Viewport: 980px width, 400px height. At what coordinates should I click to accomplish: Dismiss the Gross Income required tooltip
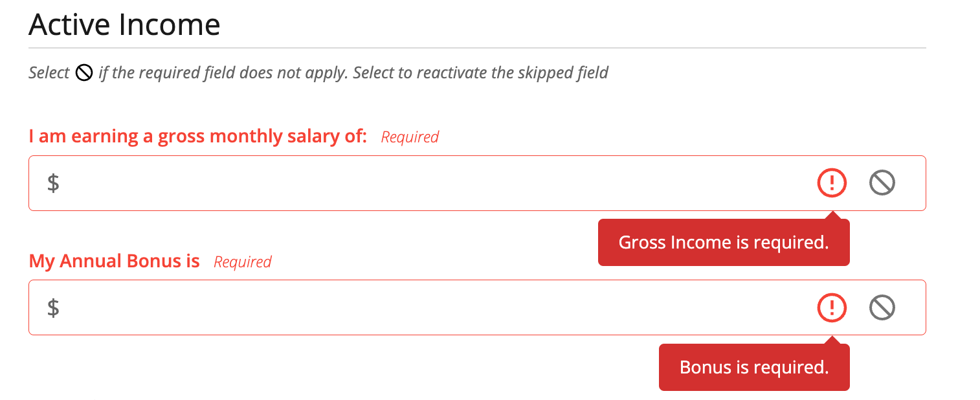(723, 242)
